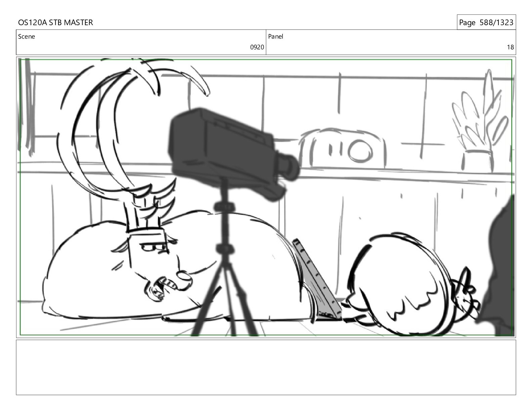Click the 'OS120A STB MASTER' document title

(55, 22)
